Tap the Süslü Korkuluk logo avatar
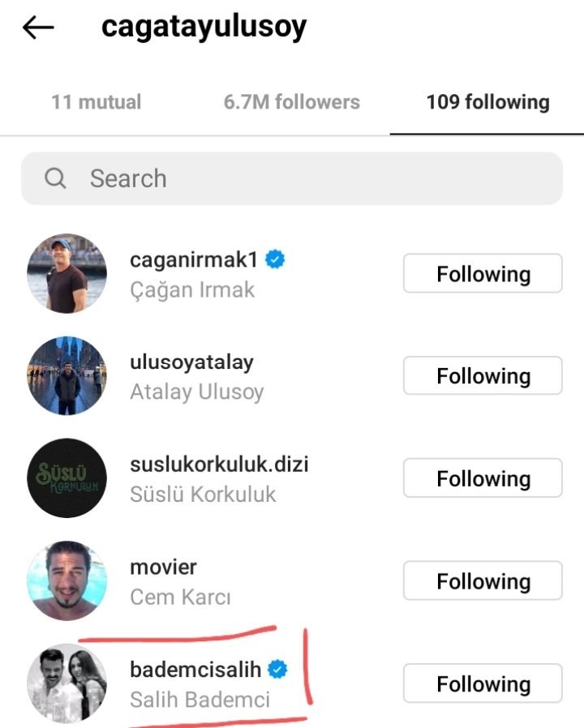Screen dimensions: 584x728 [x=67, y=478]
